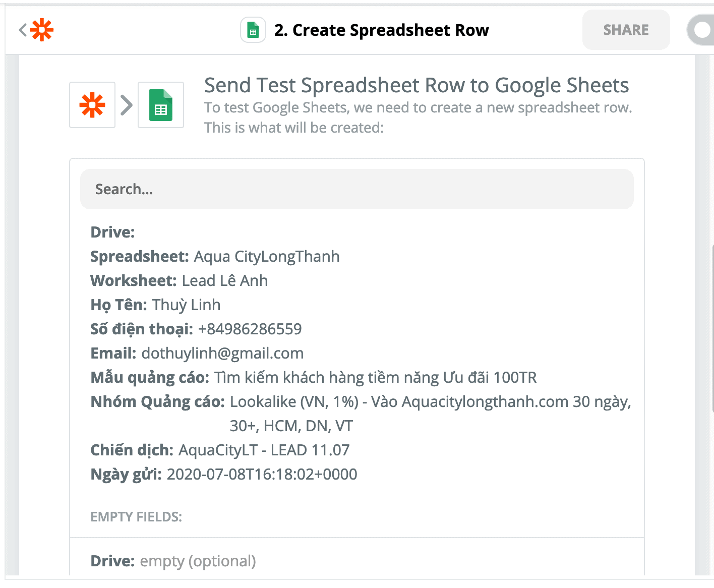
Task: Click the Email value dothuylinh@gmail.com
Action: pos(222,353)
